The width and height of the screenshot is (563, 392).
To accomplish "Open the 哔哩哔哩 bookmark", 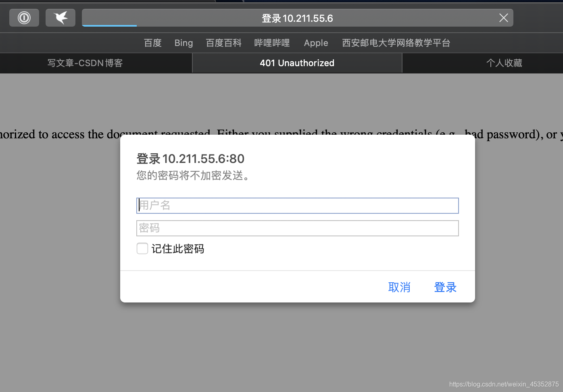I will pos(272,43).
